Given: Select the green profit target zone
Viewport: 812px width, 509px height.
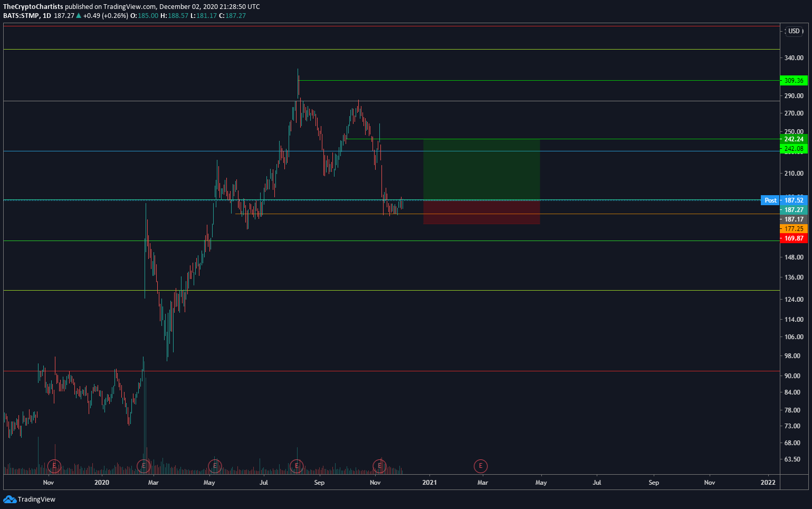Looking at the screenshot, I should [481, 169].
